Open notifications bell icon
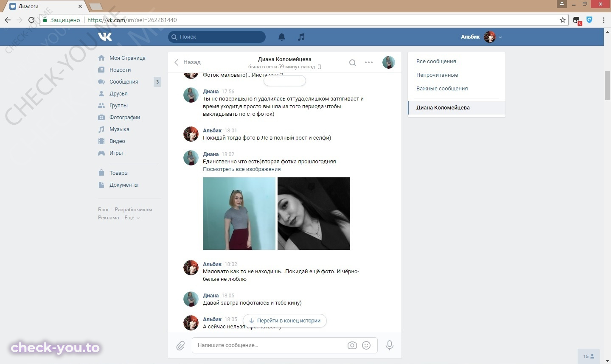Viewport: 612px width, 364px height. (x=282, y=37)
